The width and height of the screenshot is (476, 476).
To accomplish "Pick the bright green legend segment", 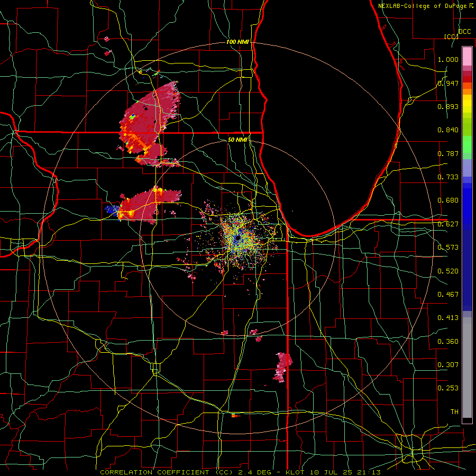I will point(467,144).
